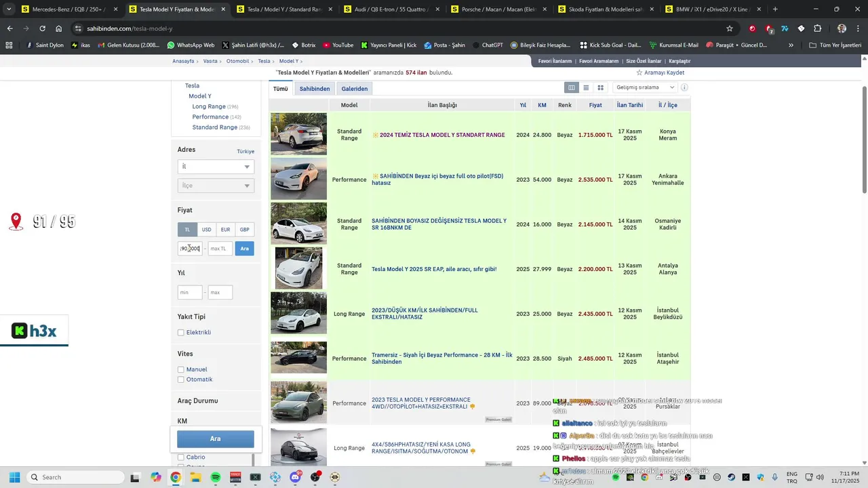Sort listings by İlan Tarihi column
868x488 pixels.
(x=630, y=105)
